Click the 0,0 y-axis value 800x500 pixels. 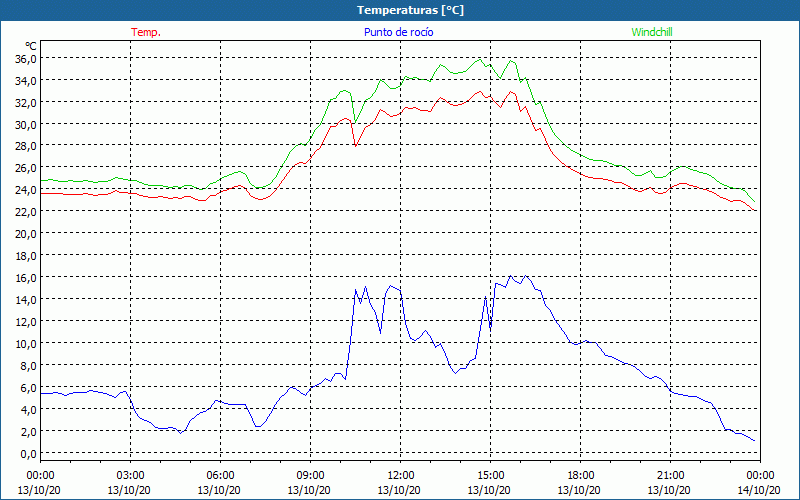(28, 453)
